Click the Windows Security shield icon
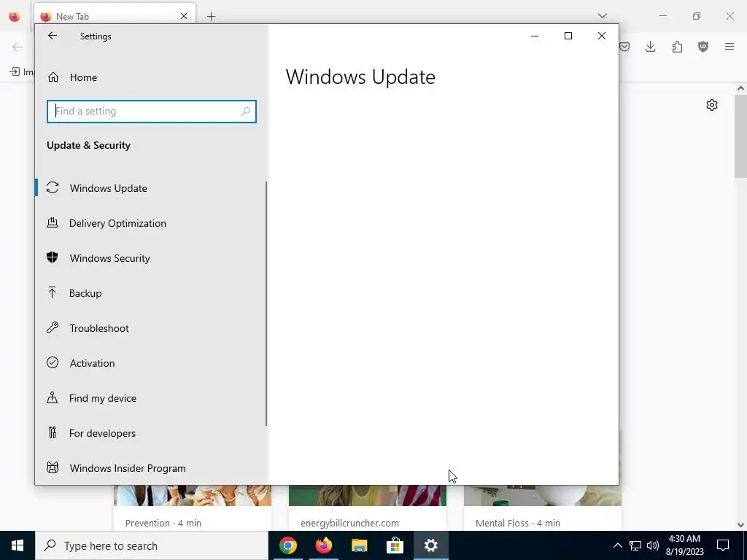The height and width of the screenshot is (560, 747). click(53, 257)
